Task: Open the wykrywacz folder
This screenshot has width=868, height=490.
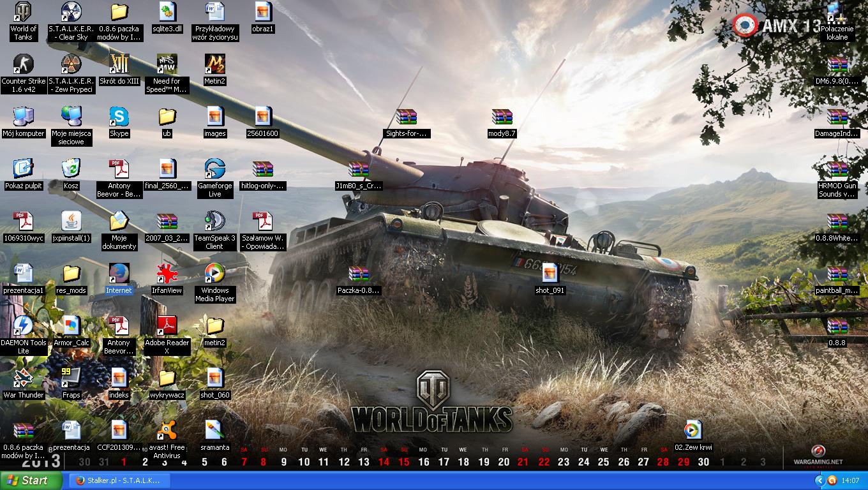Action: 167,378
